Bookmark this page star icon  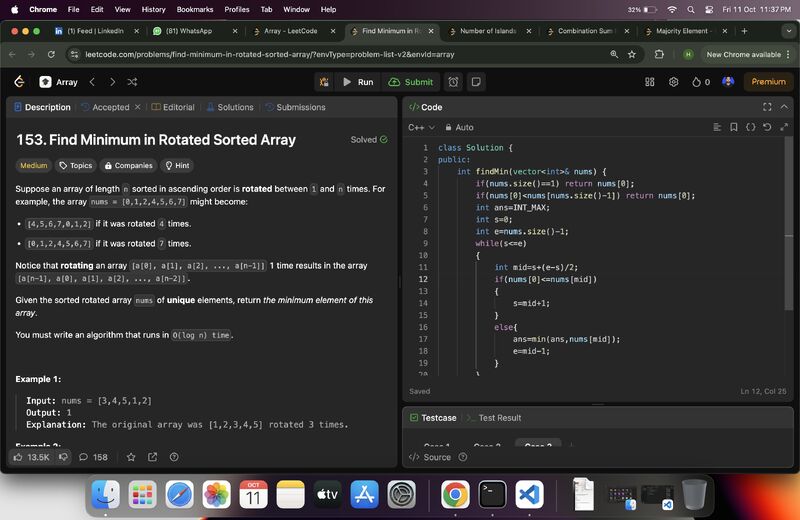pyautogui.click(x=632, y=54)
